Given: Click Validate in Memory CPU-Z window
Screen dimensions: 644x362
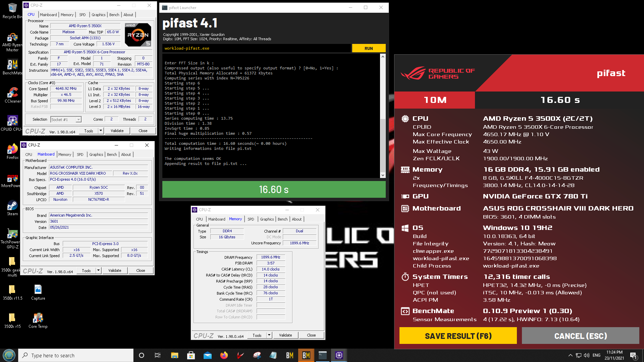Looking at the screenshot, I should (285, 335).
